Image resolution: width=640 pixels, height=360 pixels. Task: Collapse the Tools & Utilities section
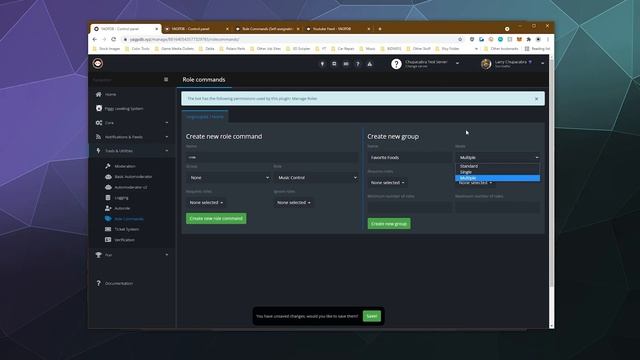133,151
